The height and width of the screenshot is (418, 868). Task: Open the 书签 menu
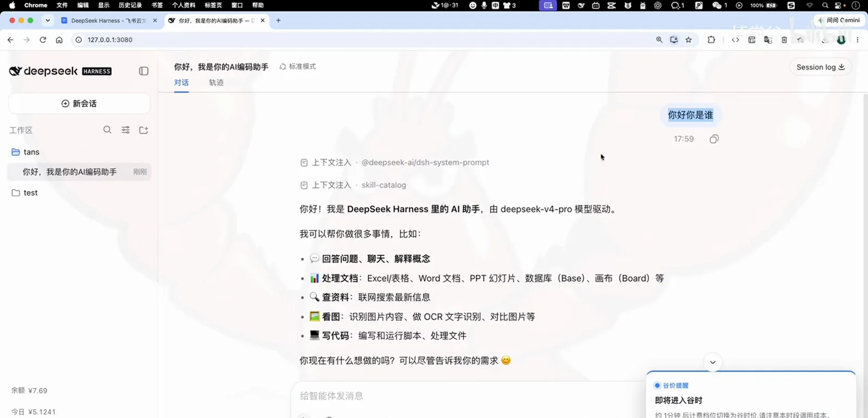point(157,5)
